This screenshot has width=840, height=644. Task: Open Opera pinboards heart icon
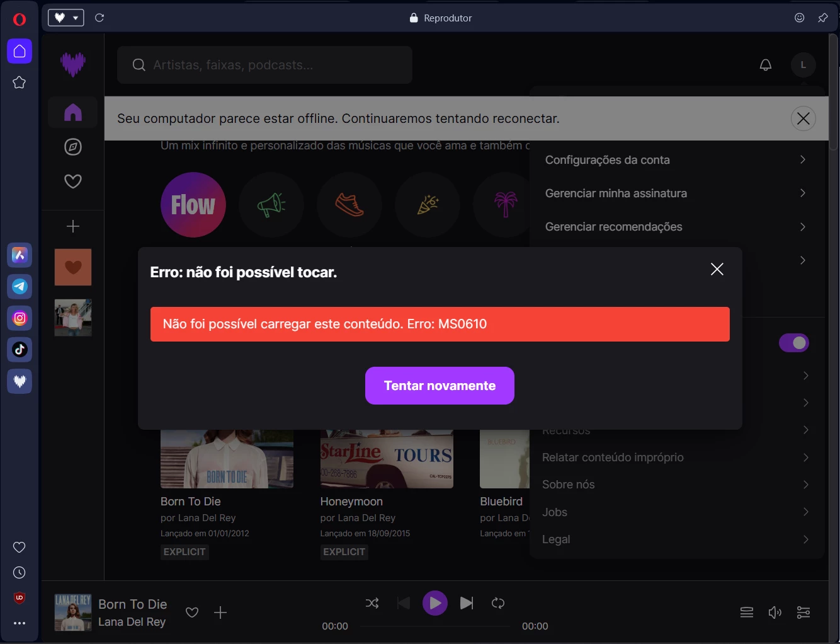[x=20, y=547]
